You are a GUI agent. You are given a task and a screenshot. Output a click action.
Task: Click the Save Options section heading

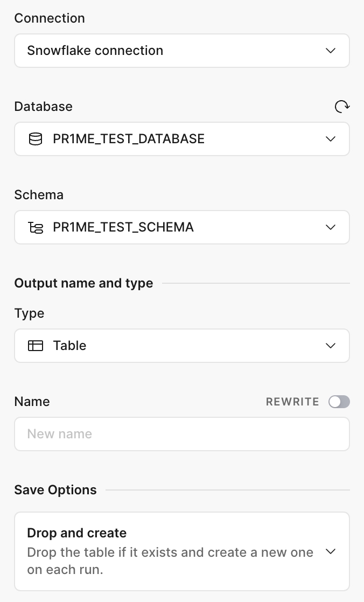[55, 490]
